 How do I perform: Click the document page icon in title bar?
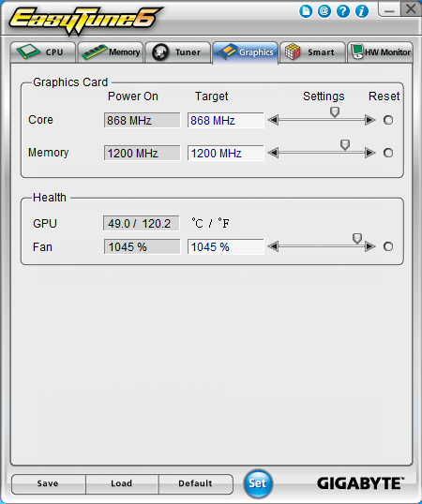pos(306,11)
